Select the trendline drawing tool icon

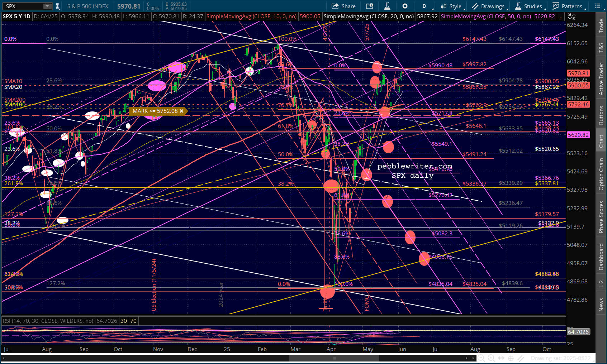click(521, 358)
